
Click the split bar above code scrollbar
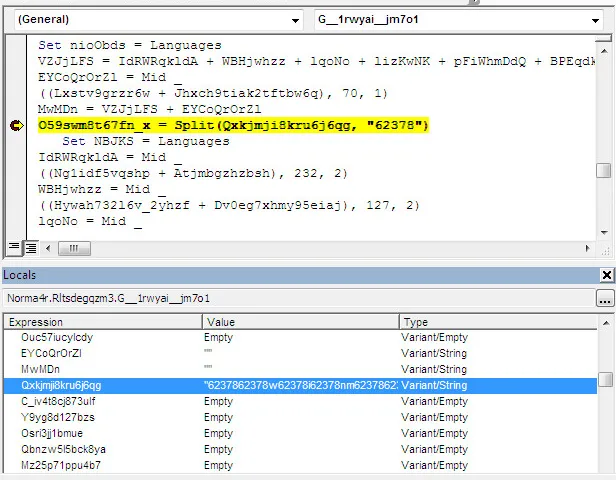604,38
